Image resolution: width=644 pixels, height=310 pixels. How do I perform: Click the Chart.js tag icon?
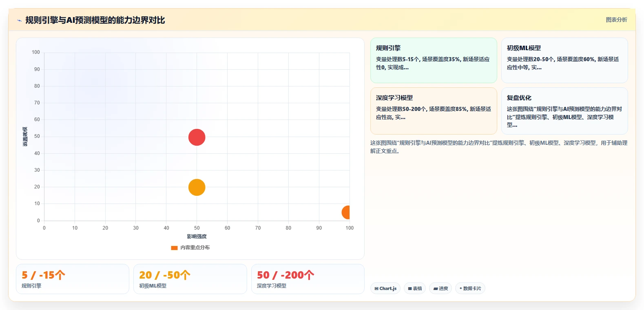(376, 288)
